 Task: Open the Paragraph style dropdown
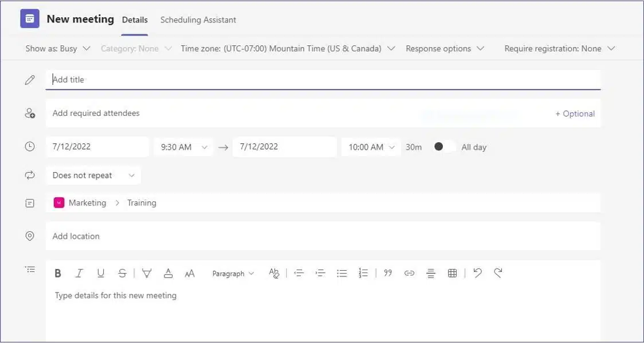click(x=233, y=274)
